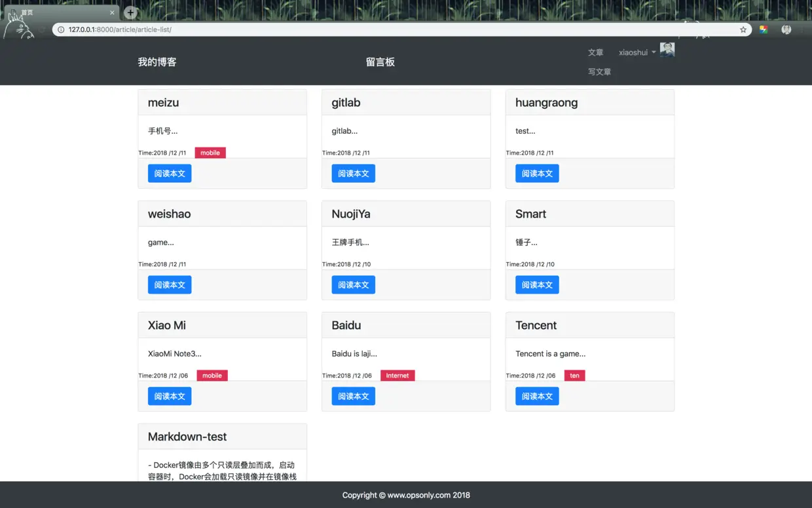Click 阅读本文 button on Tencent card
812x508 pixels.
[x=537, y=397]
